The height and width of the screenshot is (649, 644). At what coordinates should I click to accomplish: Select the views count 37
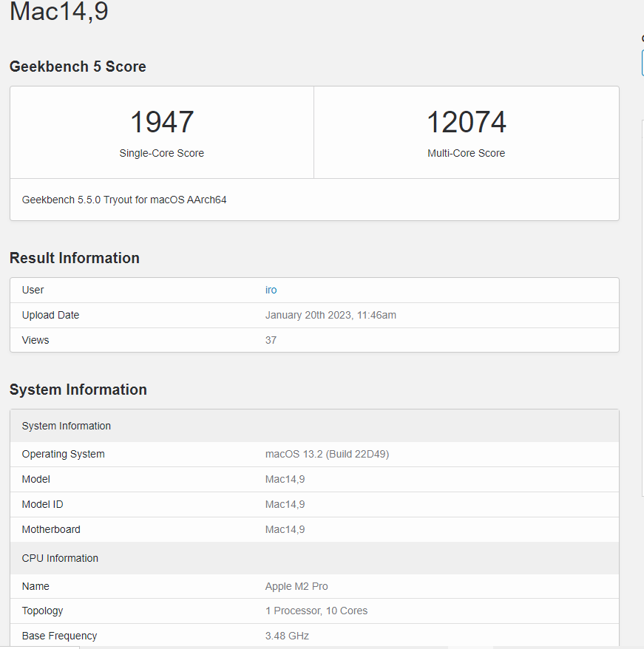pos(271,340)
